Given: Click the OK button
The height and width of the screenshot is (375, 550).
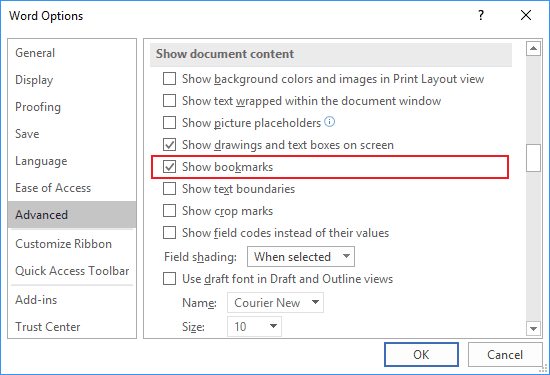Looking at the screenshot, I should click(x=421, y=354).
